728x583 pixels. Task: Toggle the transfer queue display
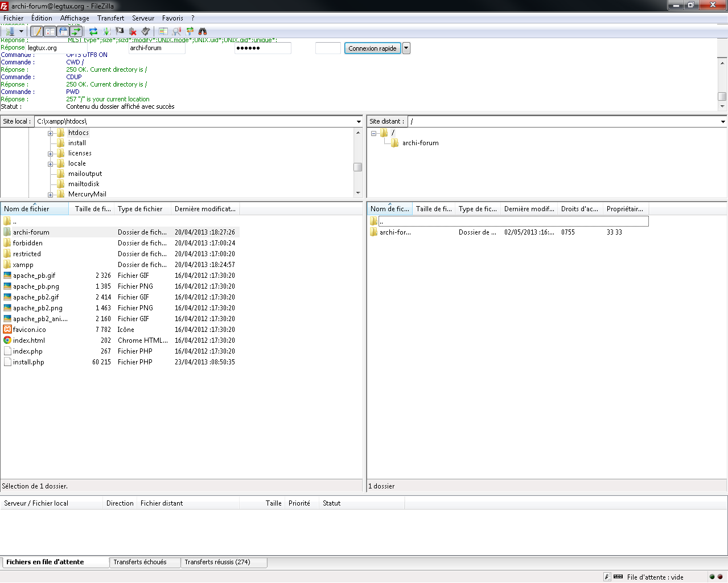click(76, 31)
